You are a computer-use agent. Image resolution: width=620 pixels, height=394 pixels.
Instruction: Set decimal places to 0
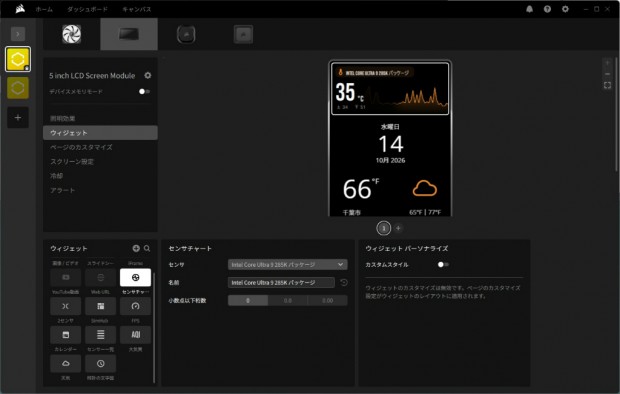pyautogui.click(x=248, y=301)
